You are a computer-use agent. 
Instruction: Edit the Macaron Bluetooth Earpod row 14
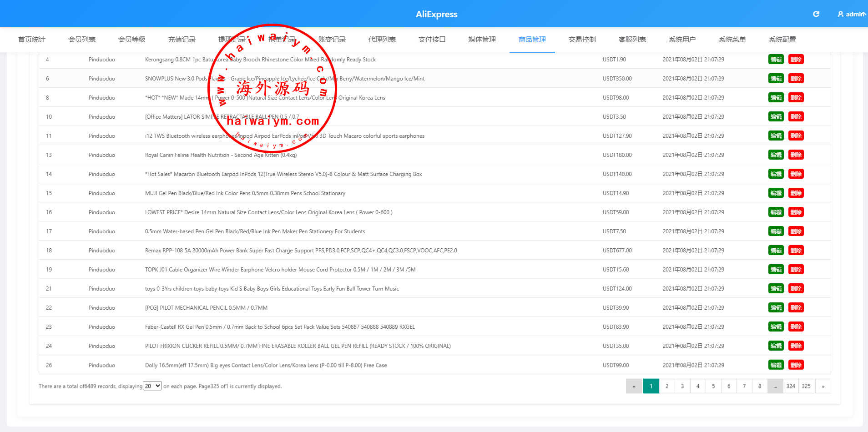[x=776, y=174]
